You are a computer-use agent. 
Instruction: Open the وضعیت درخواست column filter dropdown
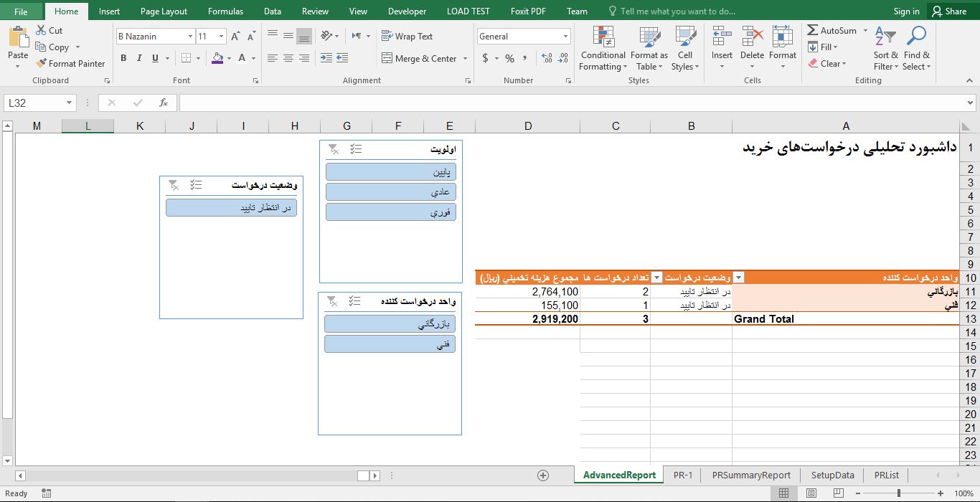pos(739,277)
